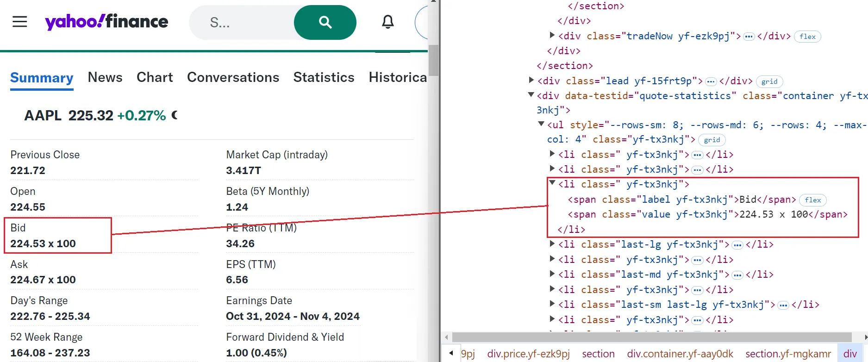The height and width of the screenshot is (362, 868).
Task: Click the +0.27% change text
Action: click(142, 115)
